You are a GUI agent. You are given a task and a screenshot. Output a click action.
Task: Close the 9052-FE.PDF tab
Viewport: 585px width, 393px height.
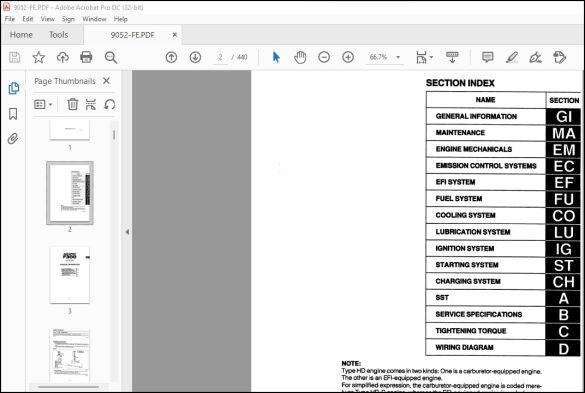click(175, 35)
